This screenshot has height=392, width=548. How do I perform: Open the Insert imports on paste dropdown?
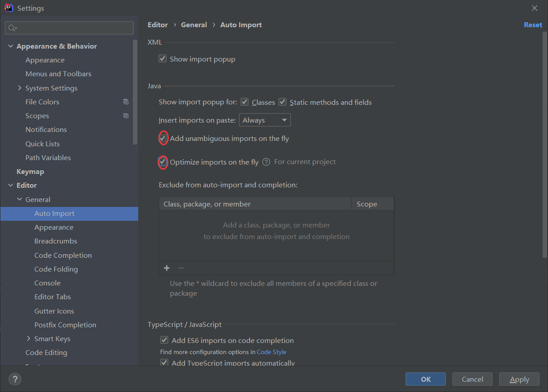coord(265,120)
